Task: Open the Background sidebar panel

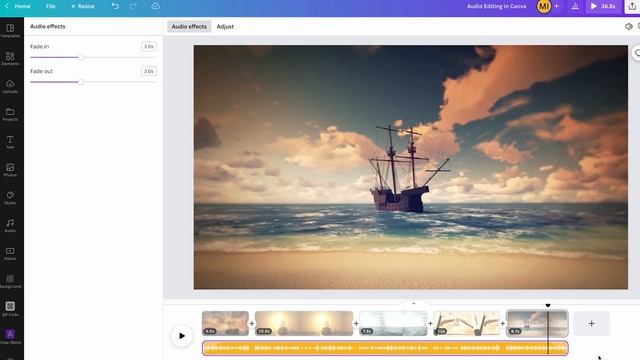Action: coord(10,281)
